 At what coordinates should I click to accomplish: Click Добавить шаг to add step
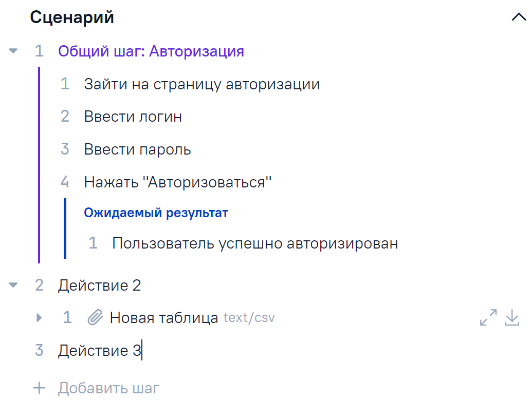point(108,388)
